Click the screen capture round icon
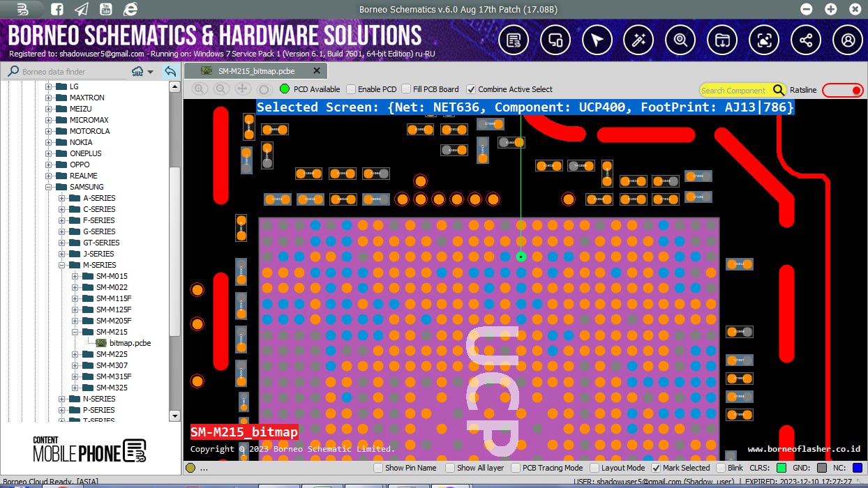 (765, 40)
